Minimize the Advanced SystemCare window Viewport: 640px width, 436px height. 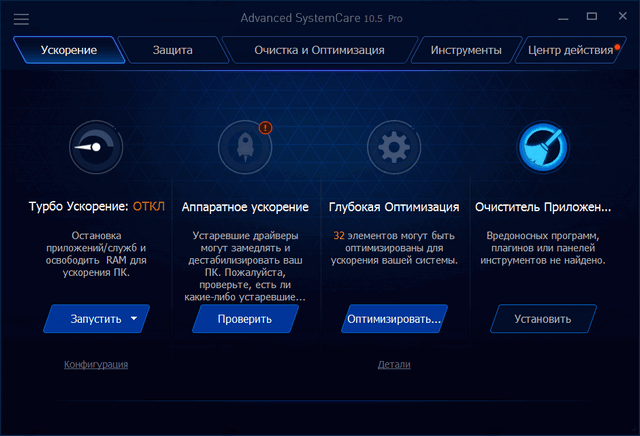pyautogui.click(x=563, y=18)
